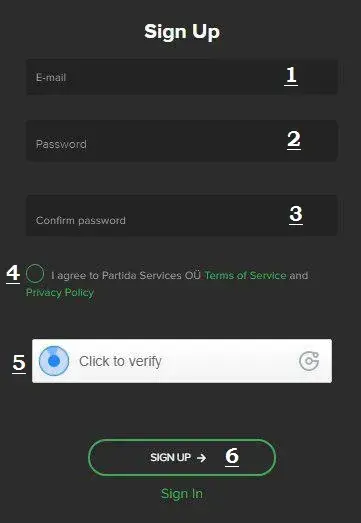Focus the E-mail input field
Image resolution: width=361 pixels, height=523 pixels.
coord(182,77)
